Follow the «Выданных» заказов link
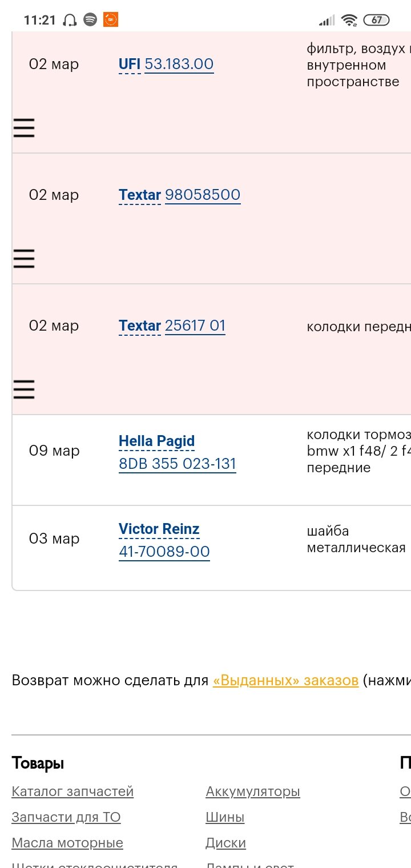 tap(285, 680)
